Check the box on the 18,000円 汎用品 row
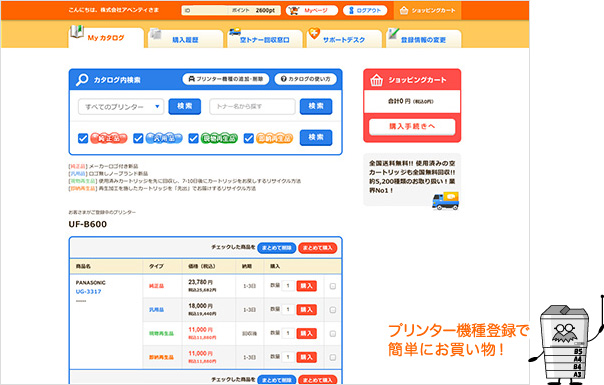Screen dimensions: 604x385 (333, 310)
